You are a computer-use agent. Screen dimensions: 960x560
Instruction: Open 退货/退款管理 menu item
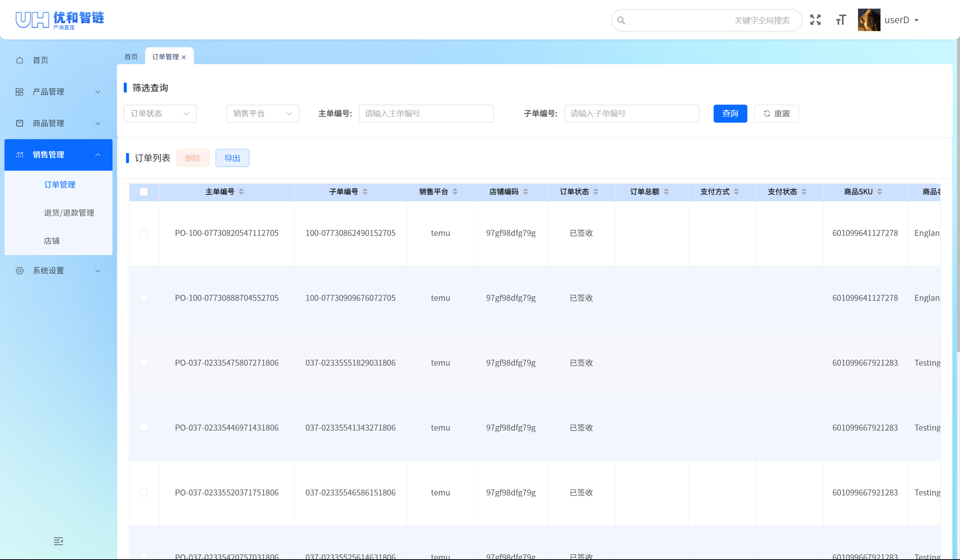click(69, 213)
